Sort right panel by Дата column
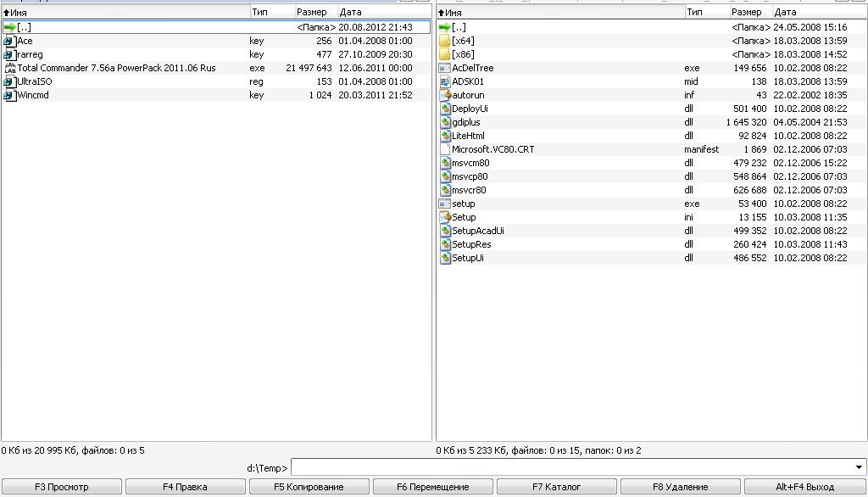The image size is (868, 497). tap(820, 12)
